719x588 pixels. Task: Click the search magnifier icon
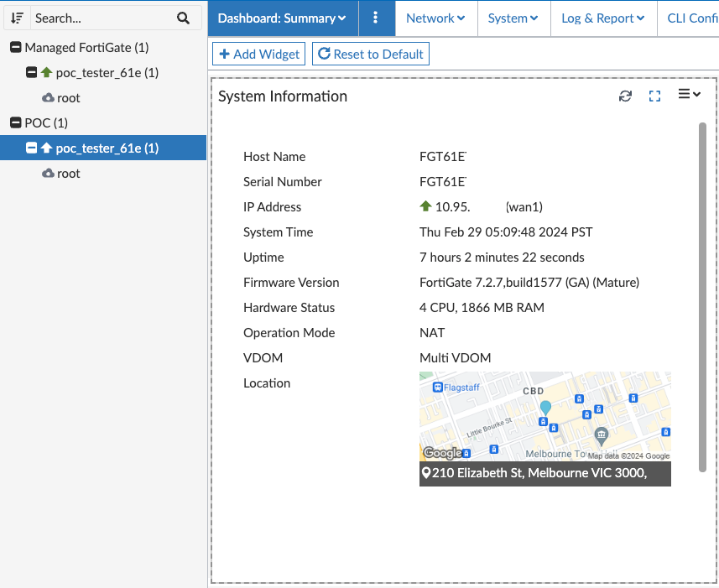(x=184, y=18)
